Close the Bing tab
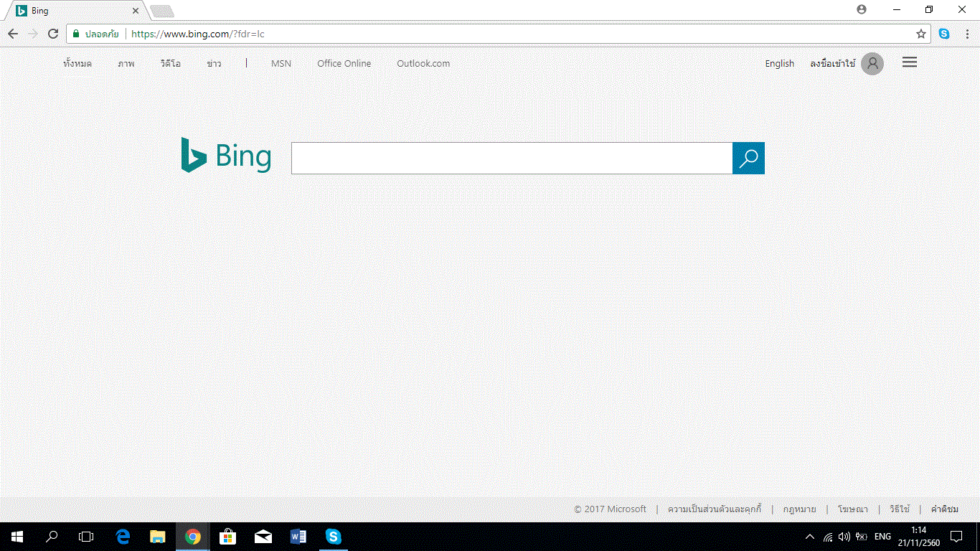The image size is (980, 551). coord(135,11)
